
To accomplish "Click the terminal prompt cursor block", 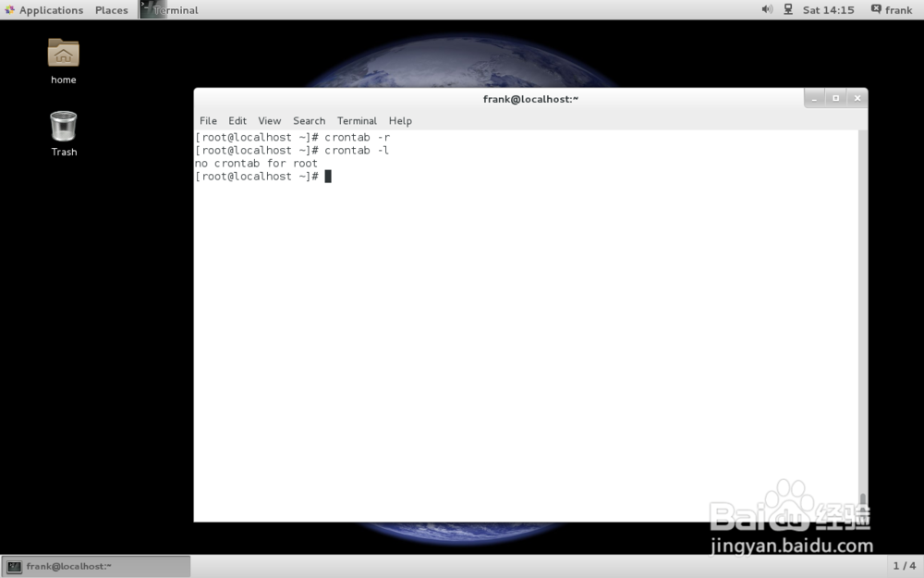I will 328,177.
